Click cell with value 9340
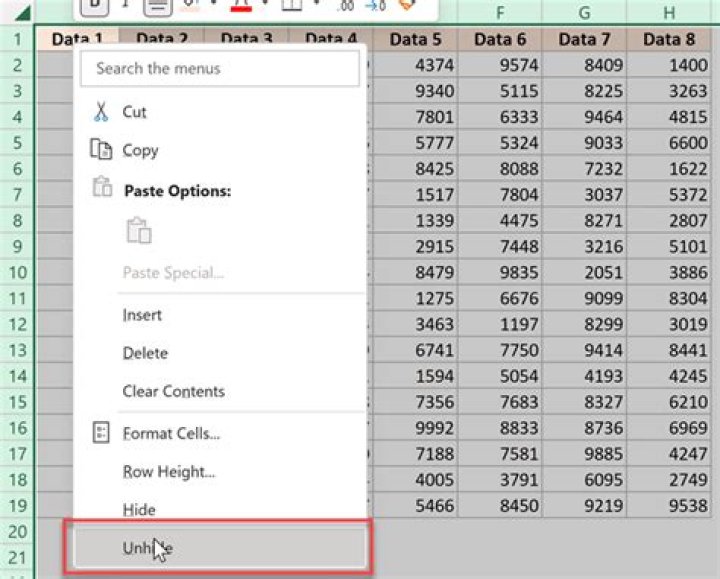This screenshot has height=579, width=720. (x=415, y=91)
